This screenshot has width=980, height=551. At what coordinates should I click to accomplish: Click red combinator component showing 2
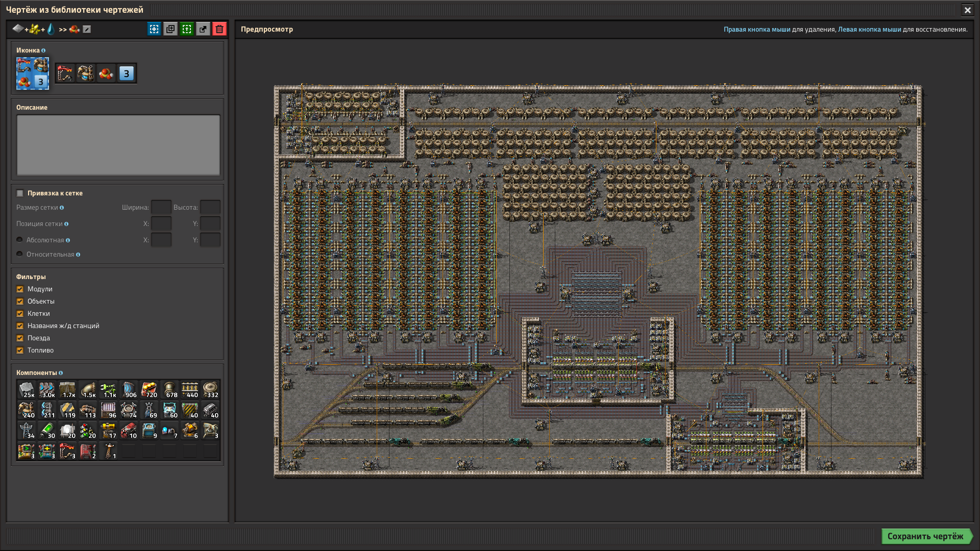[88, 451]
